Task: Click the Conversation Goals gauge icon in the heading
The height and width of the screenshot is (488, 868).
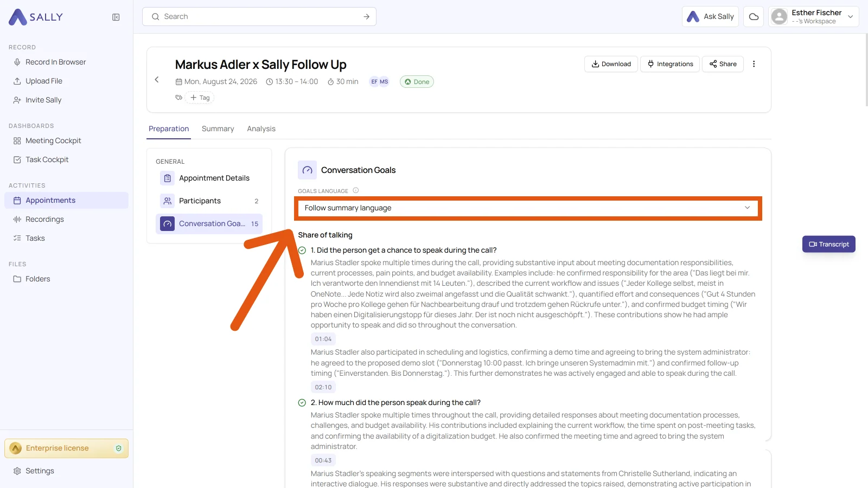Action: point(307,170)
